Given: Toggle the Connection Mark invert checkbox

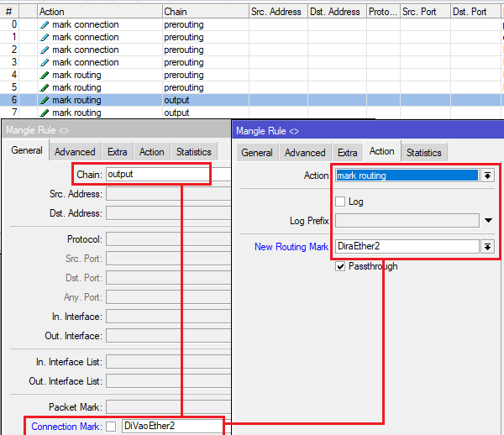Looking at the screenshot, I should pyautogui.click(x=111, y=427).
